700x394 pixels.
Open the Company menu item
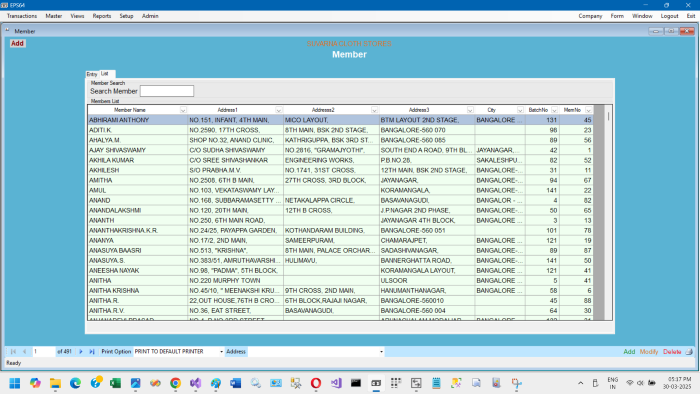[590, 16]
